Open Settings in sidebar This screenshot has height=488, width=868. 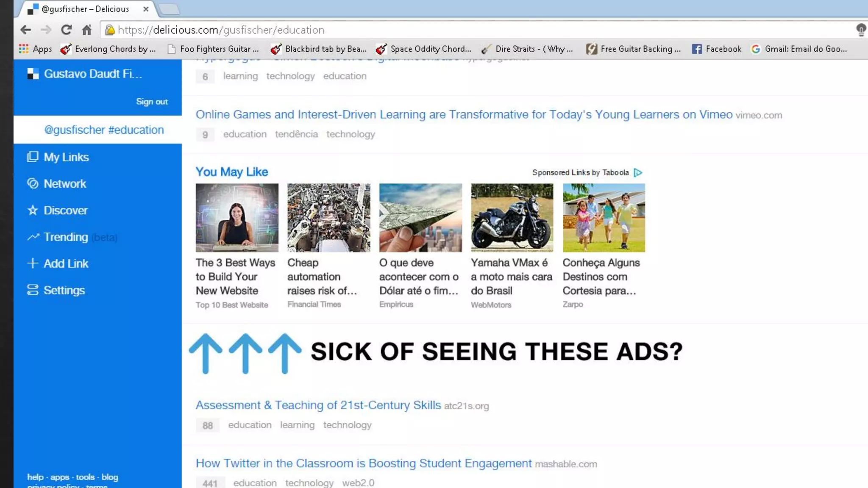pos(64,290)
